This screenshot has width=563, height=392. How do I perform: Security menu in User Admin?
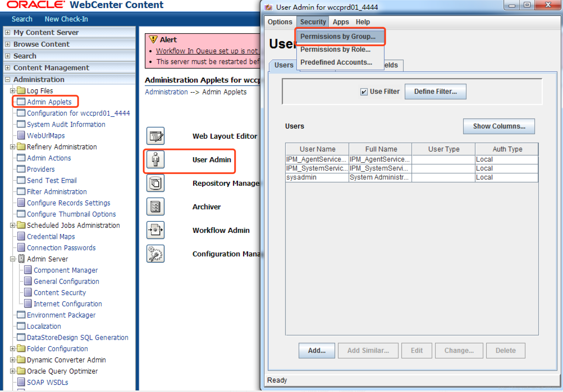(313, 22)
